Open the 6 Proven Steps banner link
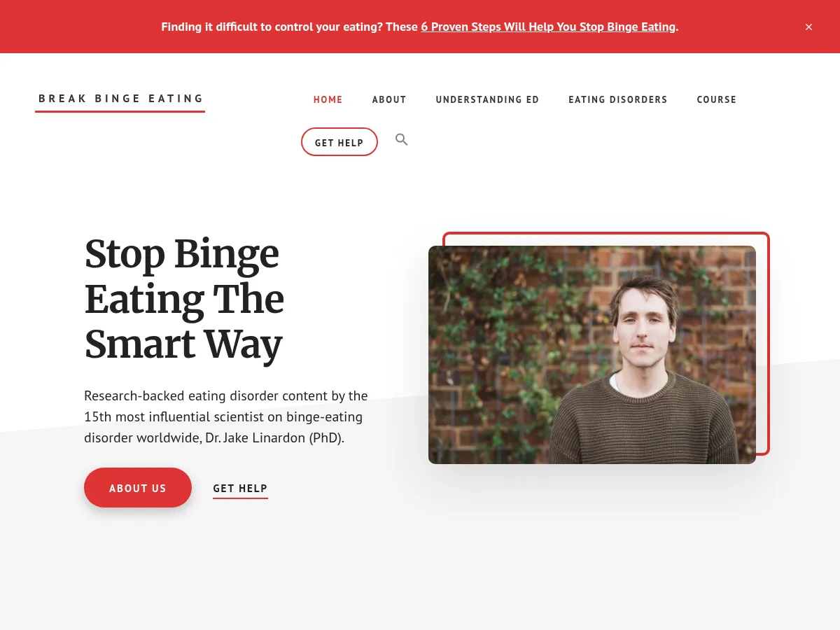 (x=548, y=27)
